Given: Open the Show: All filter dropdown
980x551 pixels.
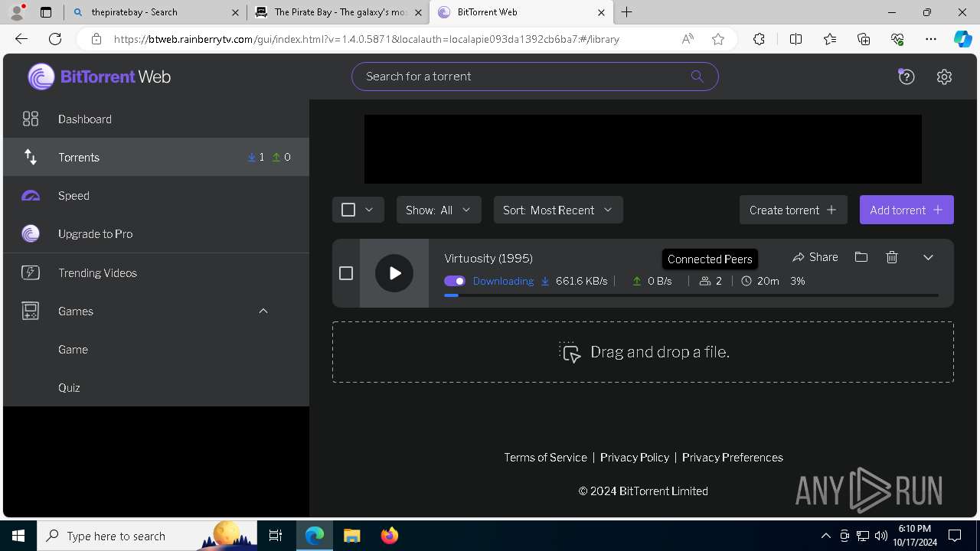Looking at the screenshot, I should click(x=439, y=210).
